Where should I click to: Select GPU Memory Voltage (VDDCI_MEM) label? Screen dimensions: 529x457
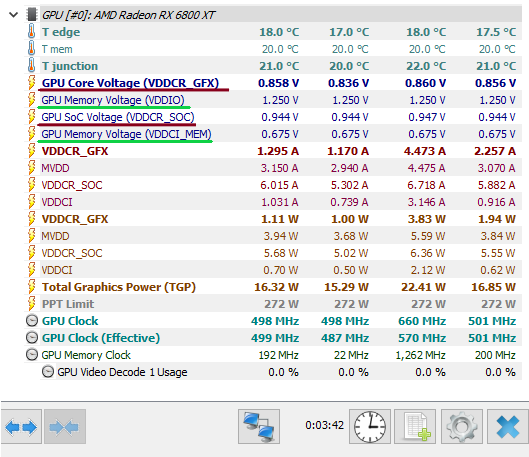click(127, 134)
